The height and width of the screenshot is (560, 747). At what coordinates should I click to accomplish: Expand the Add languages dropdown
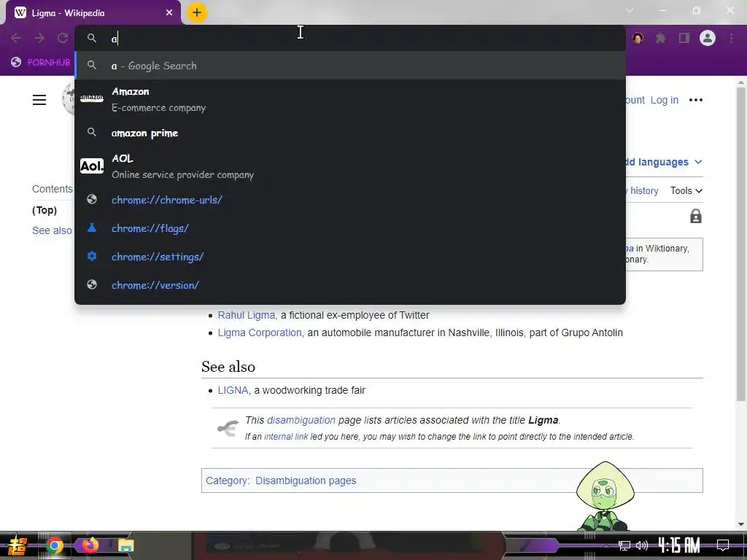point(664,162)
